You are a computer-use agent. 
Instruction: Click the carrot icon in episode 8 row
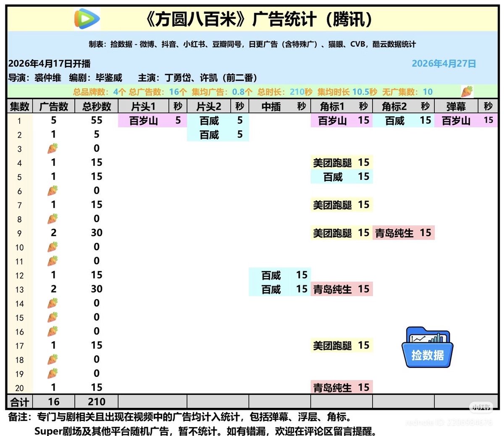[52, 219]
